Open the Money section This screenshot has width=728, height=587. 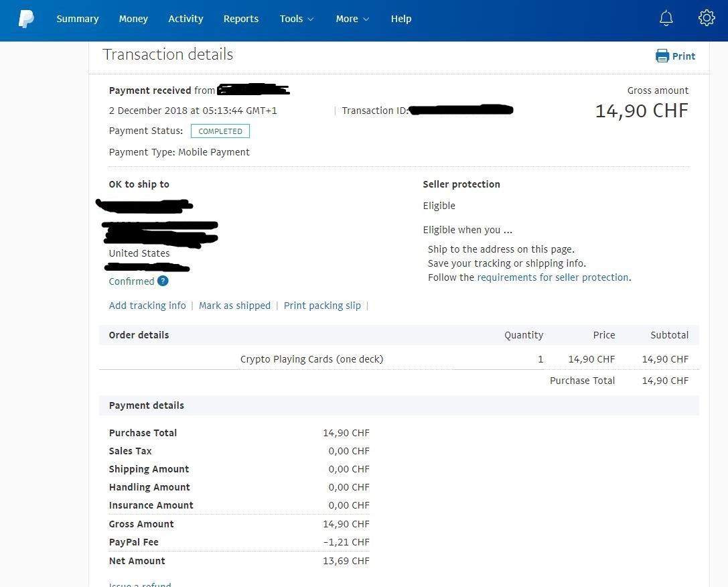pyautogui.click(x=133, y=19)
